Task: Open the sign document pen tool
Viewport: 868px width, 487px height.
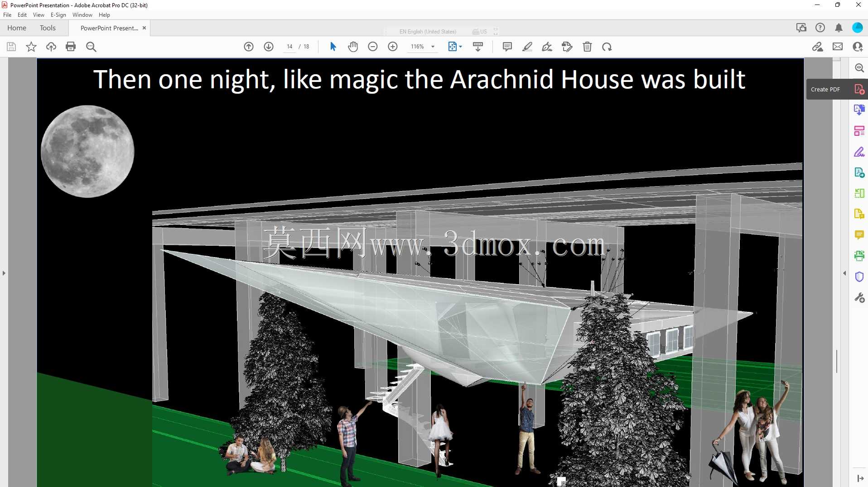Action: [x=547, y=47]
